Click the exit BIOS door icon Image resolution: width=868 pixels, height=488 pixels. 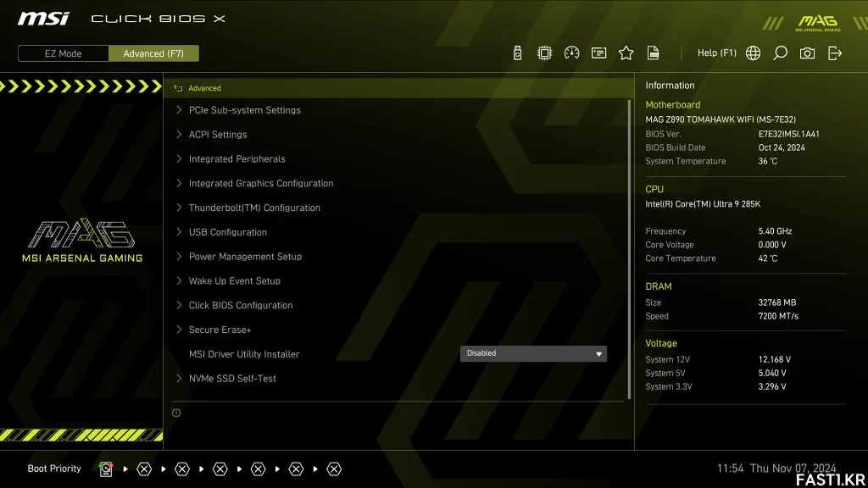click(x=835, y=53)
